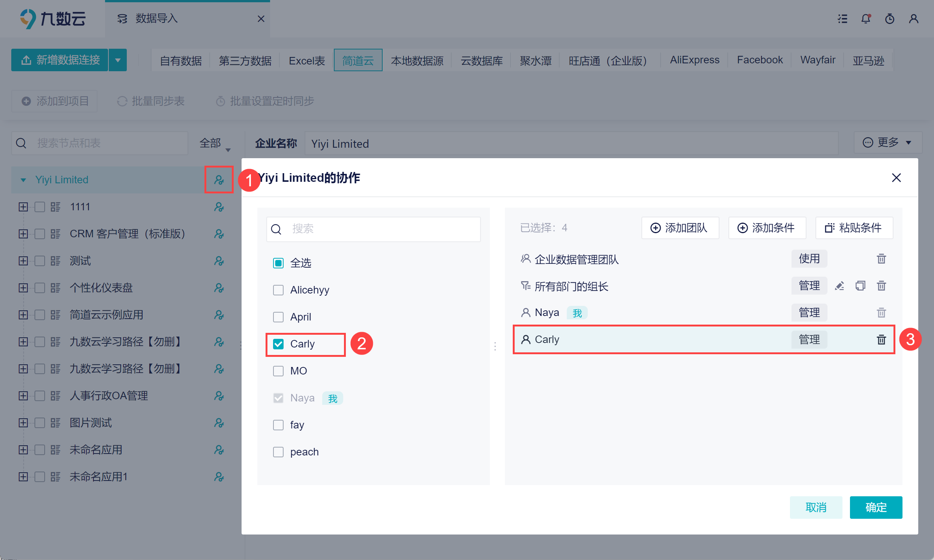Check the peach member checkbox

[278, 452]
